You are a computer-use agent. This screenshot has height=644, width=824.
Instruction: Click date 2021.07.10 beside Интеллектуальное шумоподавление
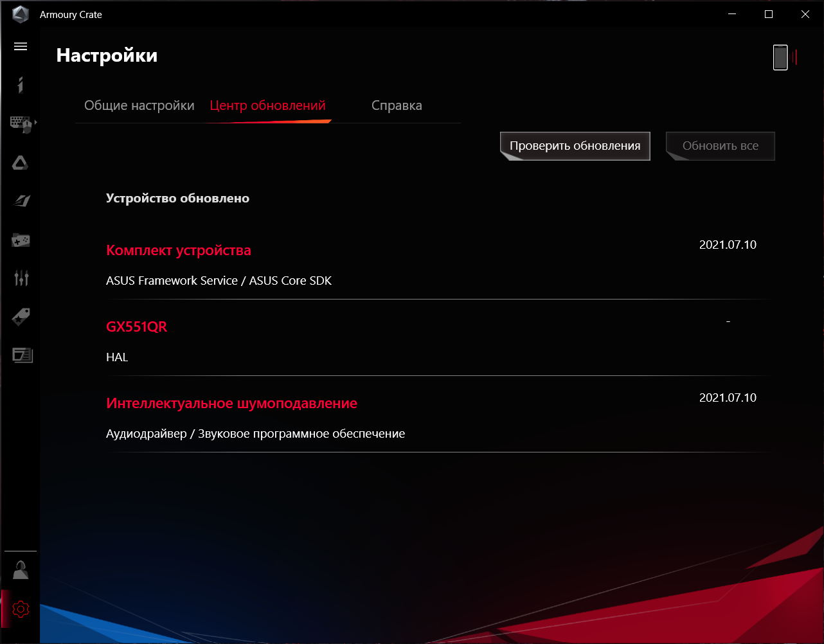coord(728,397)
